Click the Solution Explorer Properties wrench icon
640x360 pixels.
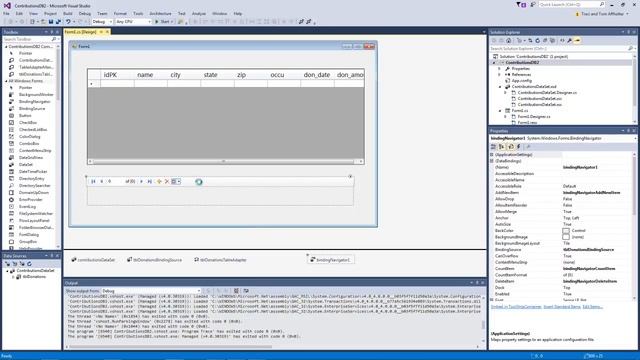(x=569, y=40)
